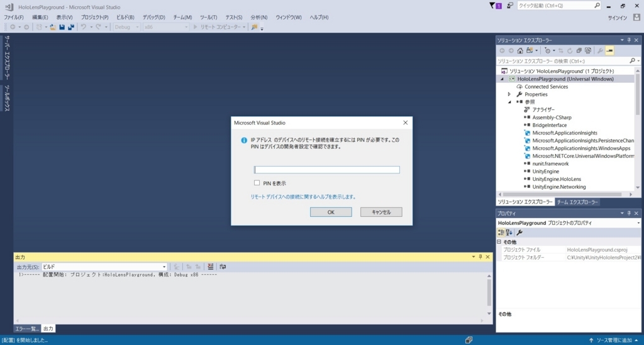
Task: Toggle the highlighted Preview Selected Items icon
Action: click(609, 50)
